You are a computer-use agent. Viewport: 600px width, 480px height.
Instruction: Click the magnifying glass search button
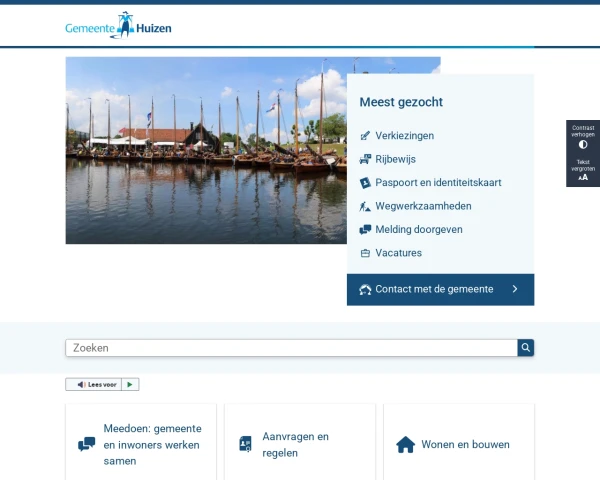(526, 348)
